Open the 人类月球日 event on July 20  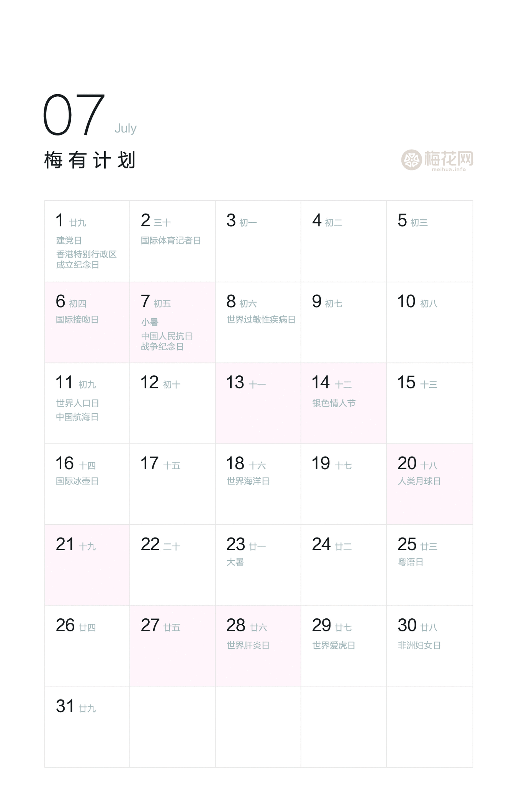(419, 481)
